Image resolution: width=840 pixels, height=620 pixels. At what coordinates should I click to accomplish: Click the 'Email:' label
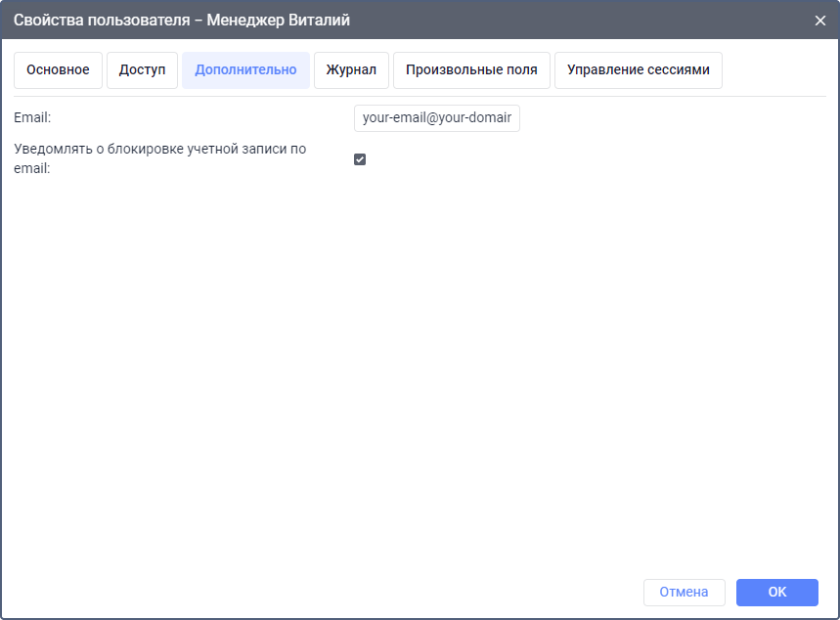[32, 118]
